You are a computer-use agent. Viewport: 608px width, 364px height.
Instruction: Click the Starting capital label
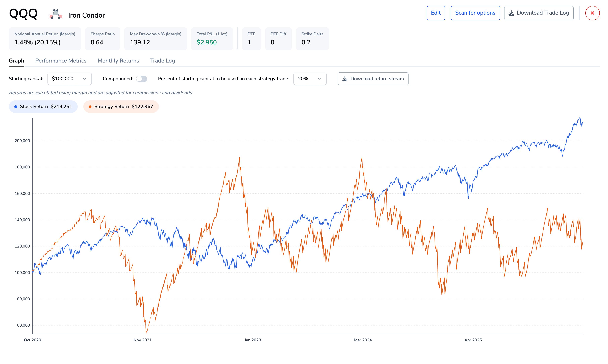(x=26, y=79)
